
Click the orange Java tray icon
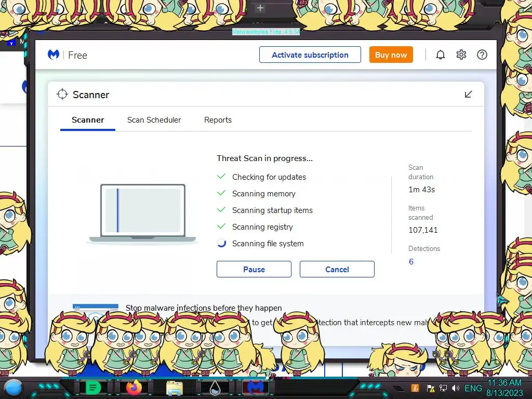tap(415, 388)
